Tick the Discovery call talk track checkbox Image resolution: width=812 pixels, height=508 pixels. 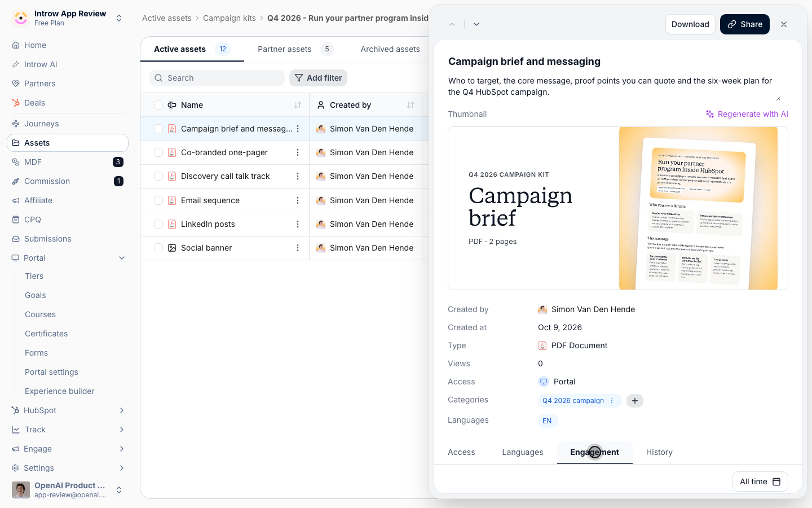point(158,176)
